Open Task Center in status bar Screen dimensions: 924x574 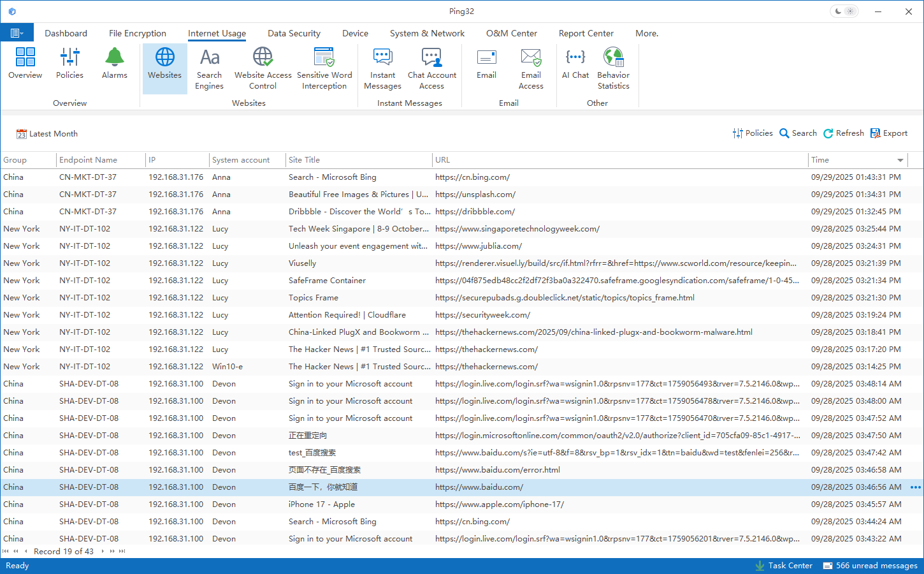(784, 566)
